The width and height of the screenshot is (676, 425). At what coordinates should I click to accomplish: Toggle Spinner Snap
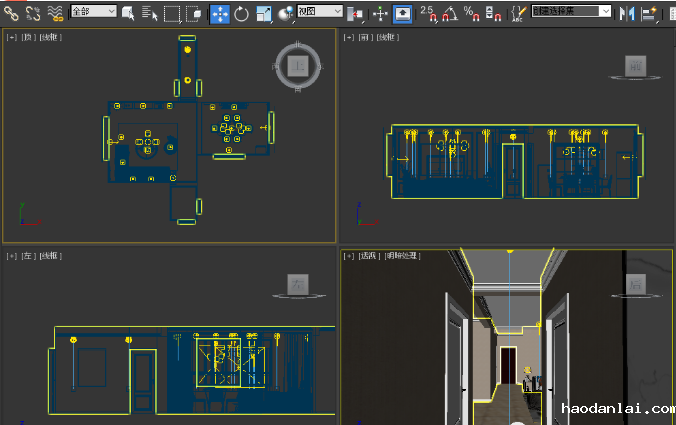click(493, 13)
